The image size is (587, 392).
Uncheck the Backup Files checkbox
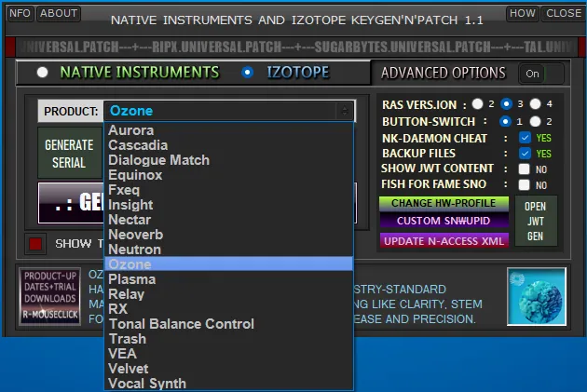(525, 154)
